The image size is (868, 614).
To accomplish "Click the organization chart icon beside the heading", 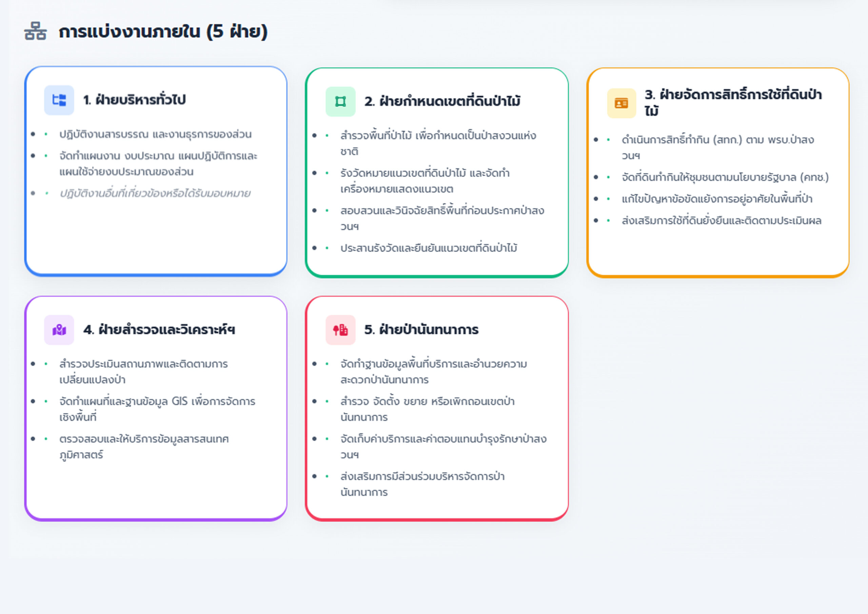I will tap(35, 31).
